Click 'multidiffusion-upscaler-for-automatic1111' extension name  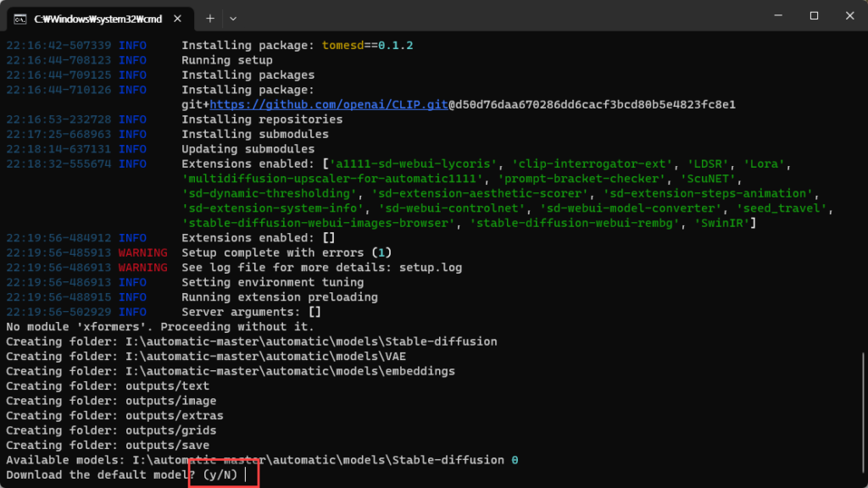point(332,179)
